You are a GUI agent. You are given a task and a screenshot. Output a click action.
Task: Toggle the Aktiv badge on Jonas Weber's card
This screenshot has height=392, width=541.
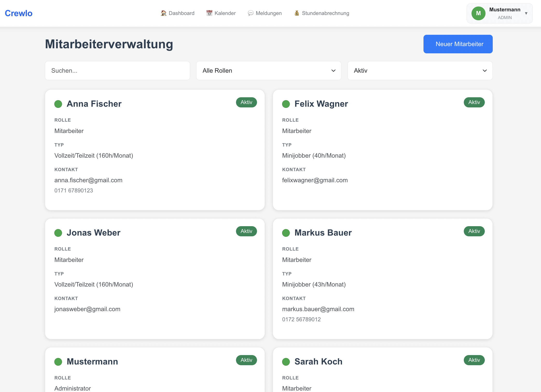[x=246, y=231]
